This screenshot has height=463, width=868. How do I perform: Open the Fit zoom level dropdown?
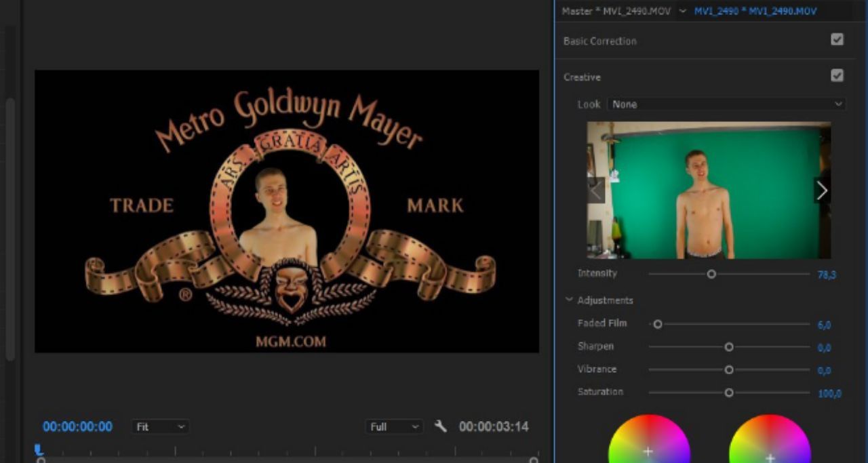click(161, 427)
